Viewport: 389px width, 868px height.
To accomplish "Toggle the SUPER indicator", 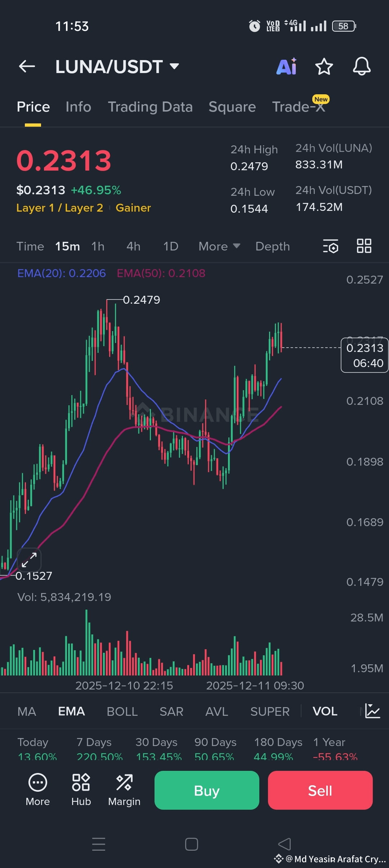I will point(270,711).
